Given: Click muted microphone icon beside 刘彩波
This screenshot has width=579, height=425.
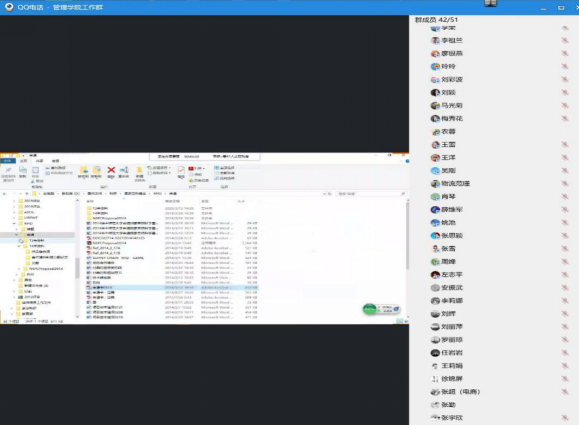Looking at the screenshot, I should point(565,79).
